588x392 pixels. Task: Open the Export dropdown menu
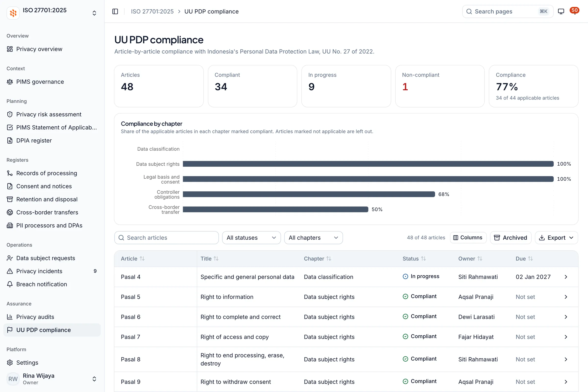click(556, 237)
